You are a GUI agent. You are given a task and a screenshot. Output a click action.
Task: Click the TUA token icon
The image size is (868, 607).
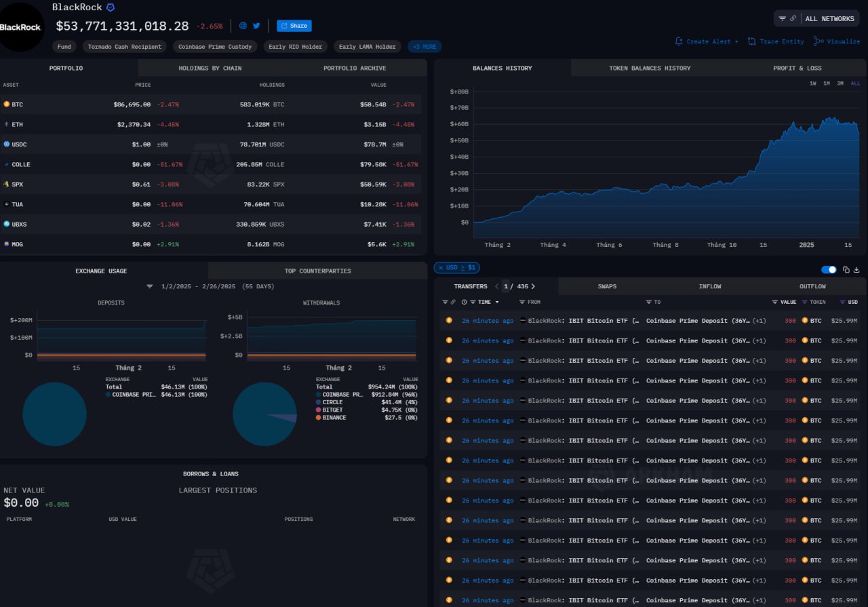pyautogui.click(x=7, y=204)
